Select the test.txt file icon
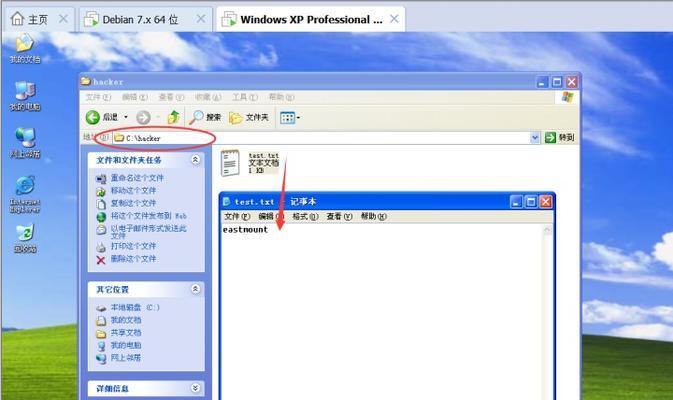The height and width of the screenshot is (400, 673). point(230,163)
